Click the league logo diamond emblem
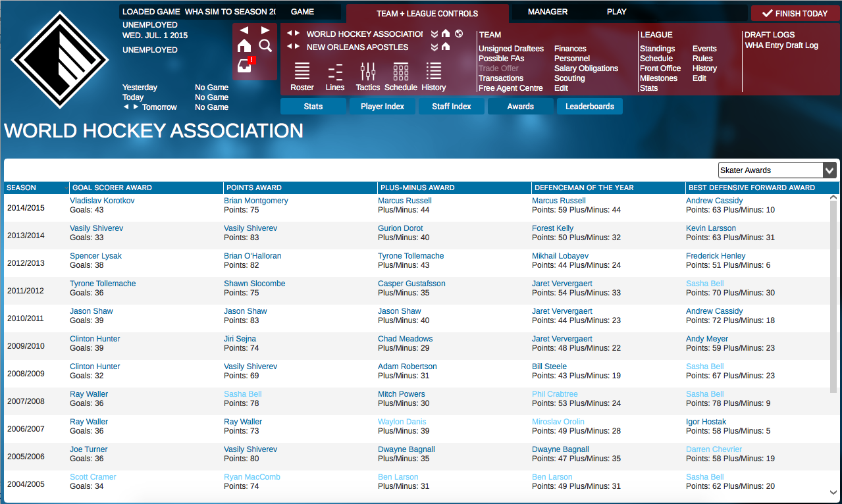 click(60, 60)
